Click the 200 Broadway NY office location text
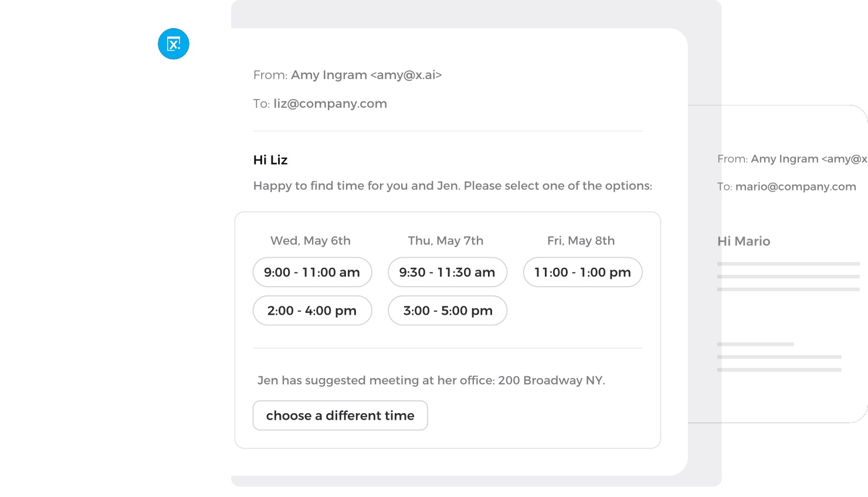The height and width of the screenshot is (497, 868). (x=551, y=380)
